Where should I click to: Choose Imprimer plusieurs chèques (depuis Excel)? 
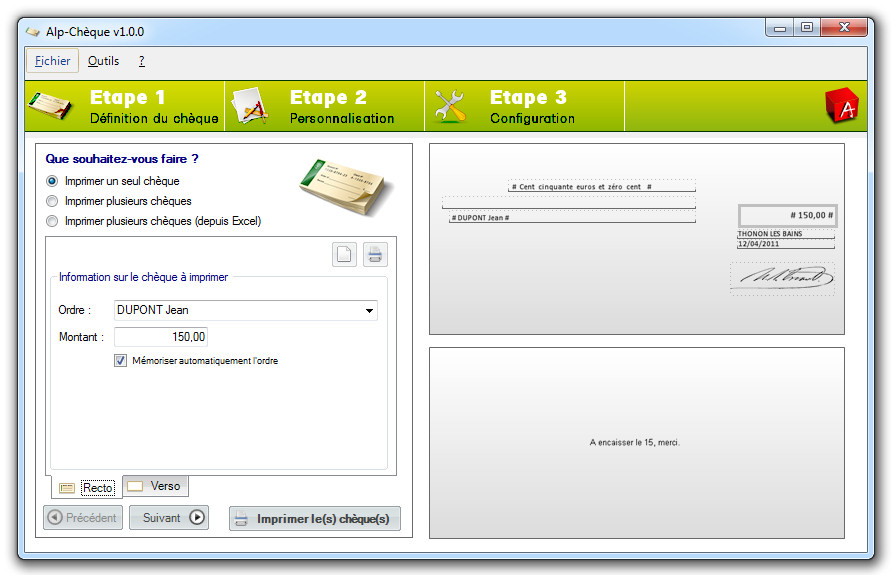coord(52,221)
